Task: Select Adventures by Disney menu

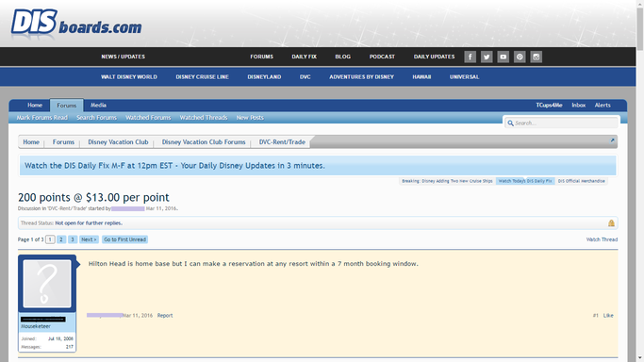Action: coord(361,76)
